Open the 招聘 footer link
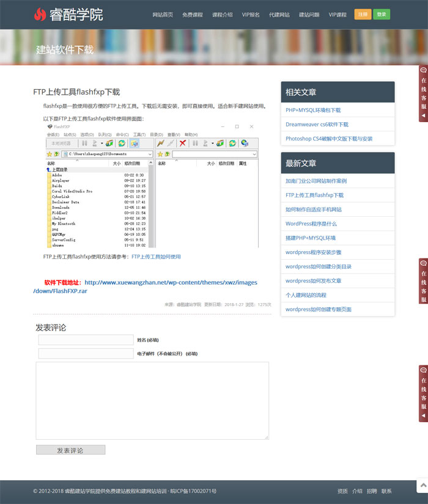Screen dimensions: 428x504 pos(372,491)
